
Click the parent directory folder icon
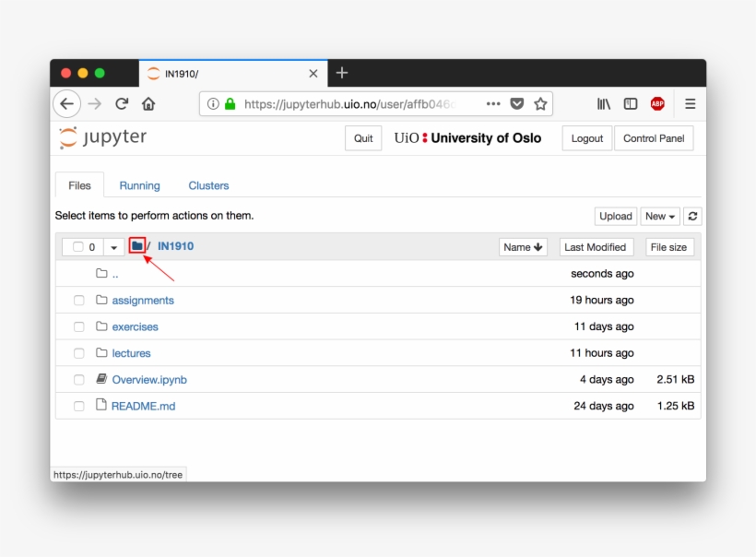[x=100, y=273]
